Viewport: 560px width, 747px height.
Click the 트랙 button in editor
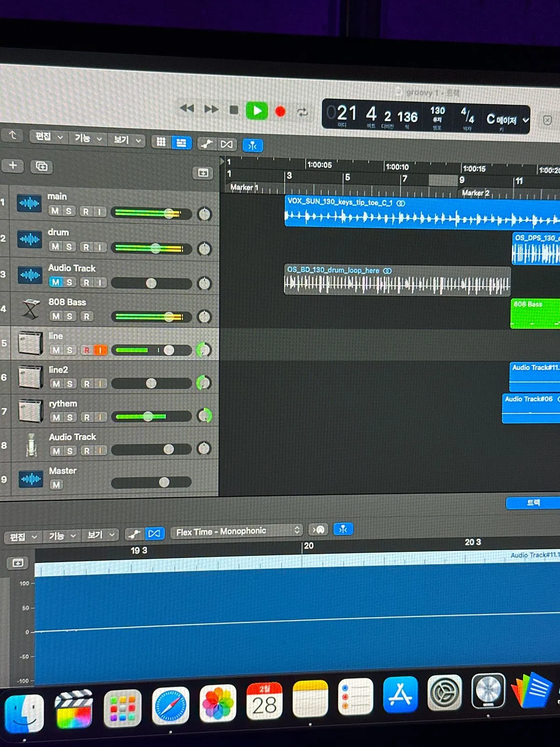(533, 503)
